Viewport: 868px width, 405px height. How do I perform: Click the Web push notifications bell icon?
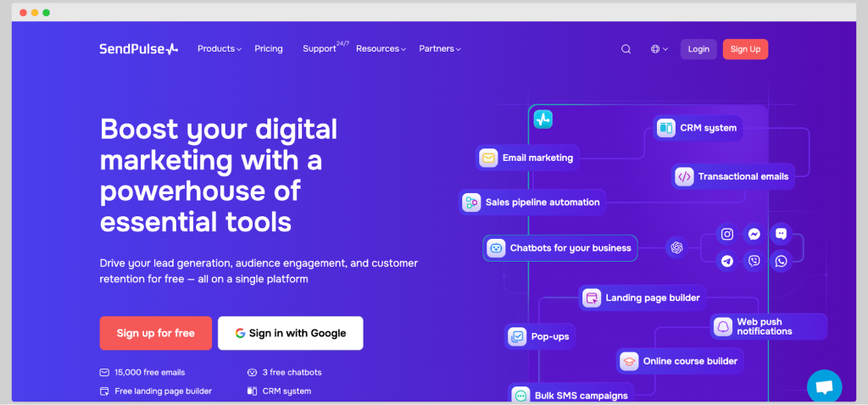click(x=723, y=326)
